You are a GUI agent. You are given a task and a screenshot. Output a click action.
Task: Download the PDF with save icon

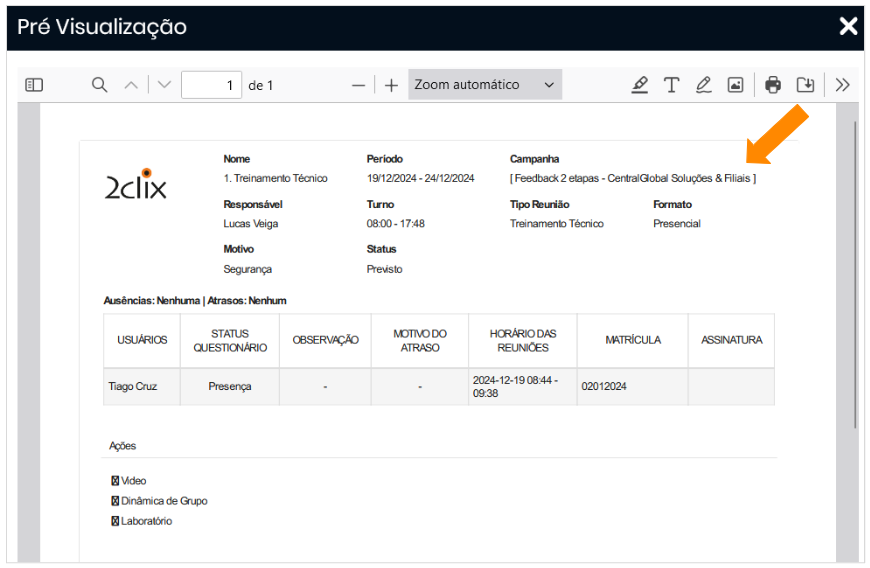click(805, 85)
